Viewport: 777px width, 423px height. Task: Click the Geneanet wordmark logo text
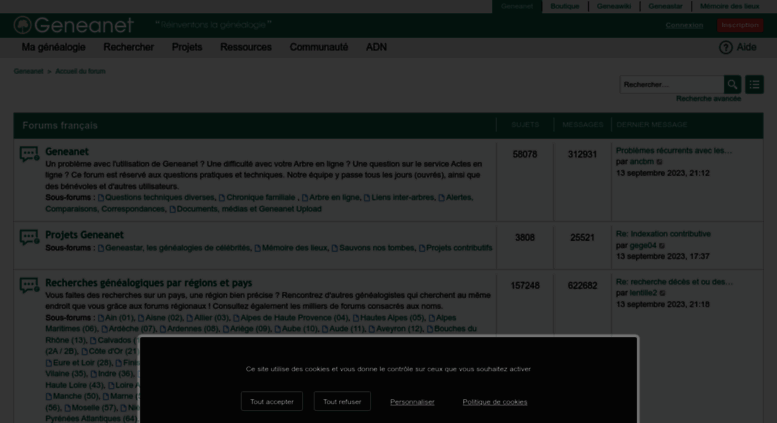(84, 25)
